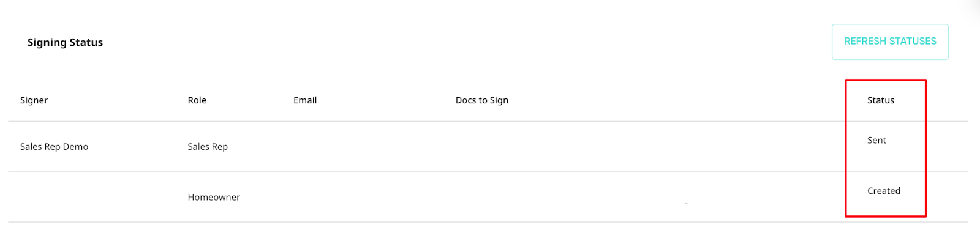Click the Email column header

[305, 100]
